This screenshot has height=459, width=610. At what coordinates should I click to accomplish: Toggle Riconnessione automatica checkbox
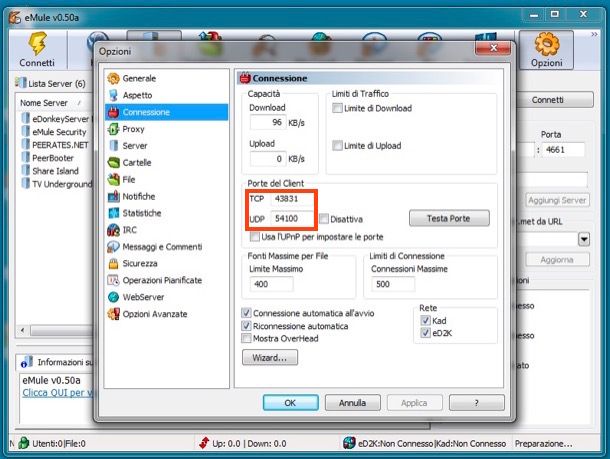[246, 326]
